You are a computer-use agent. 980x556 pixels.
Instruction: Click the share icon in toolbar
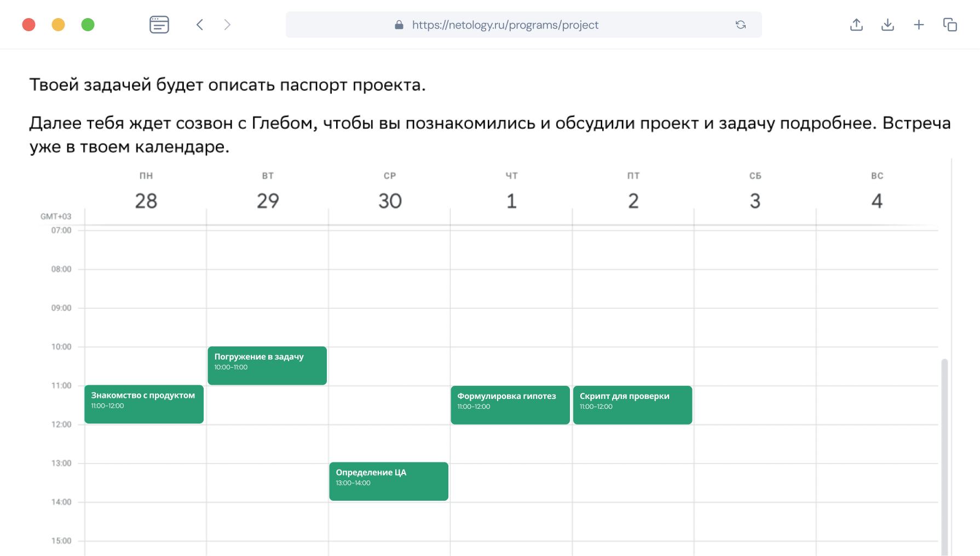(856, 25)
